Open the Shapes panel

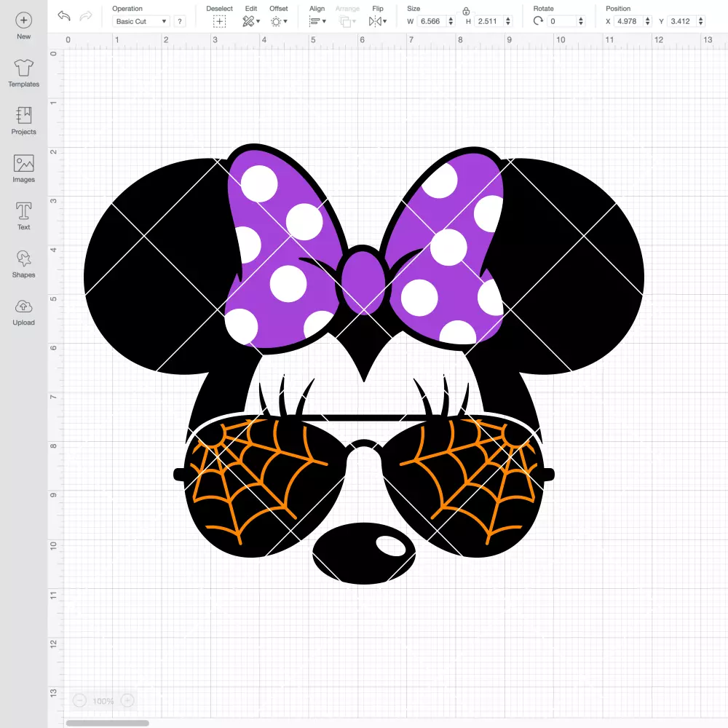(24, 264)
